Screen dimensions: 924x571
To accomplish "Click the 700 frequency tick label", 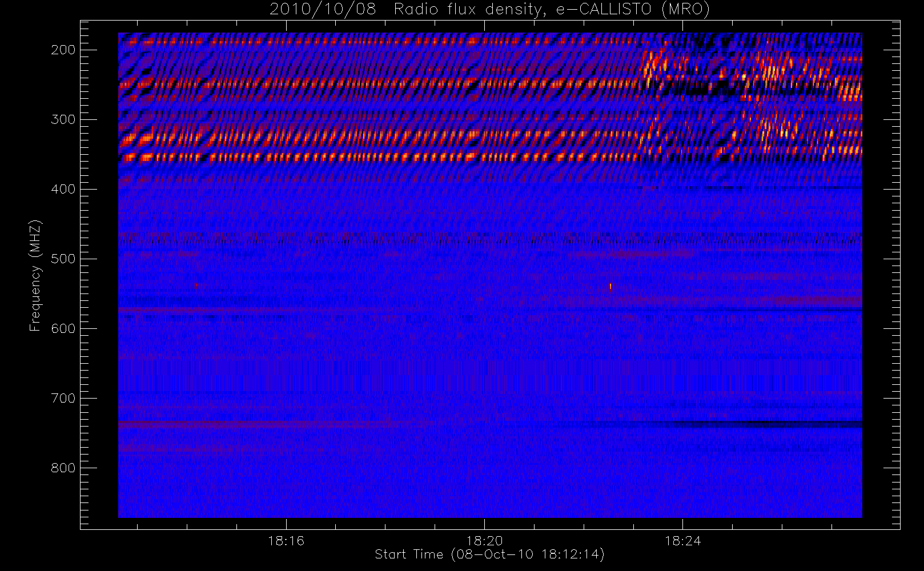I will (x=63, y=398).
